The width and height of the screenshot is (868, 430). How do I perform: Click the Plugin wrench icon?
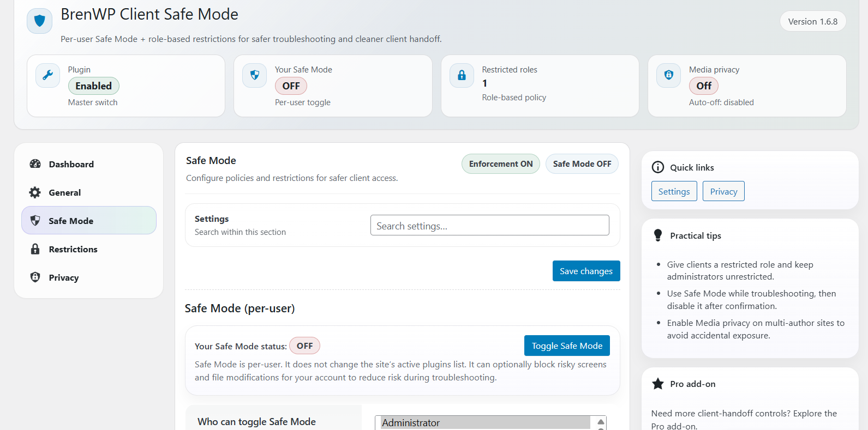48,75
